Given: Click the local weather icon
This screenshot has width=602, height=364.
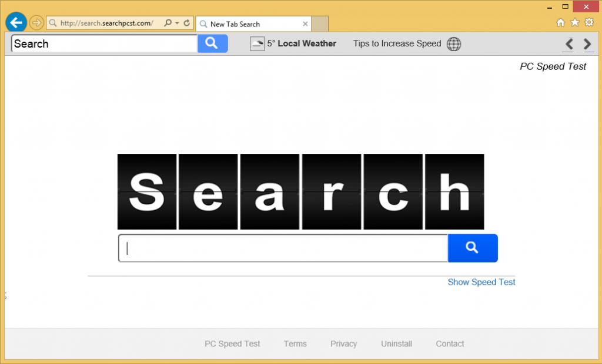Looking at the screenshot, I should 257,44.
